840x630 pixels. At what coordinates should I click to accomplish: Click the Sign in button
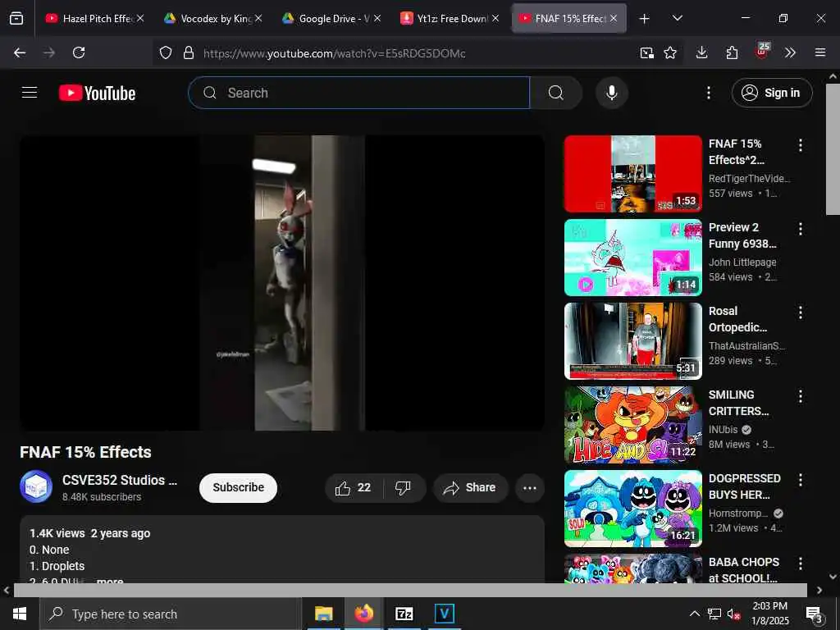[772, 93]
